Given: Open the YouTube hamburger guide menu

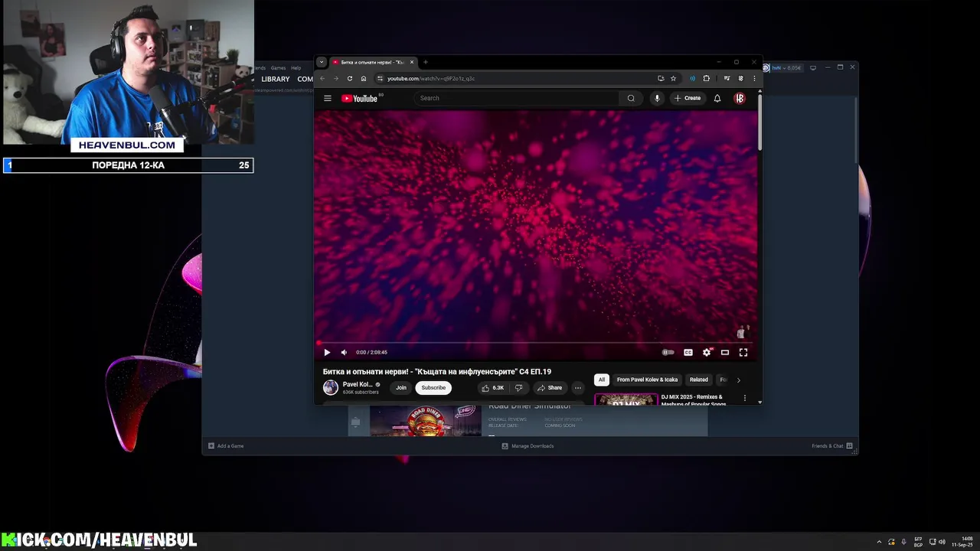Looking at the screenshot, I should [327, 98].
